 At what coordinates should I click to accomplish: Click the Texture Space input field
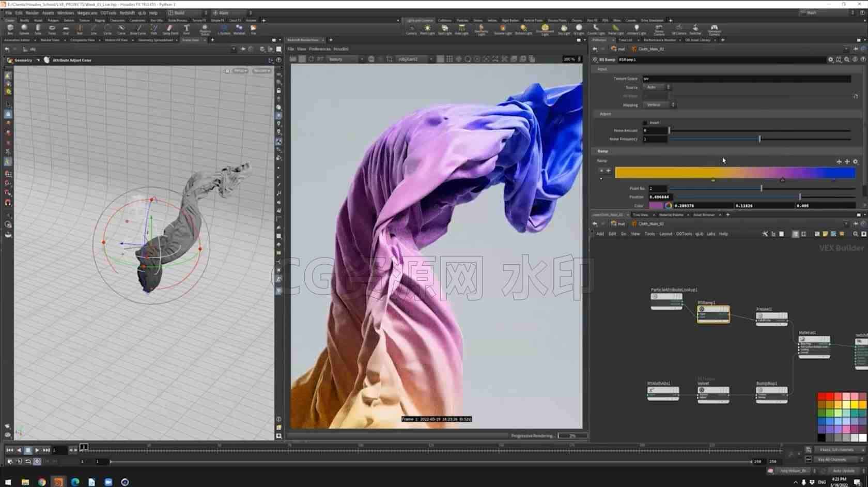pyautogui.click(x=747, y=79)
